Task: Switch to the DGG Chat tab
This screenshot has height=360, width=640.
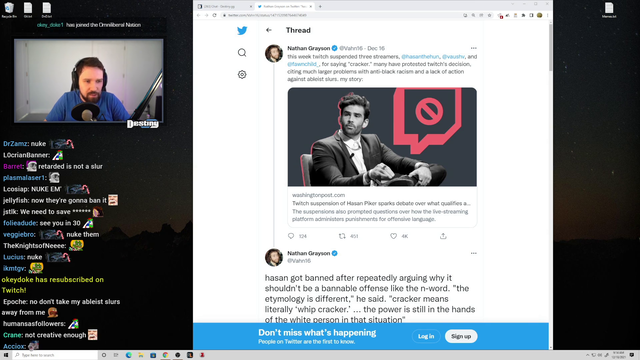Action: point(224,7)
